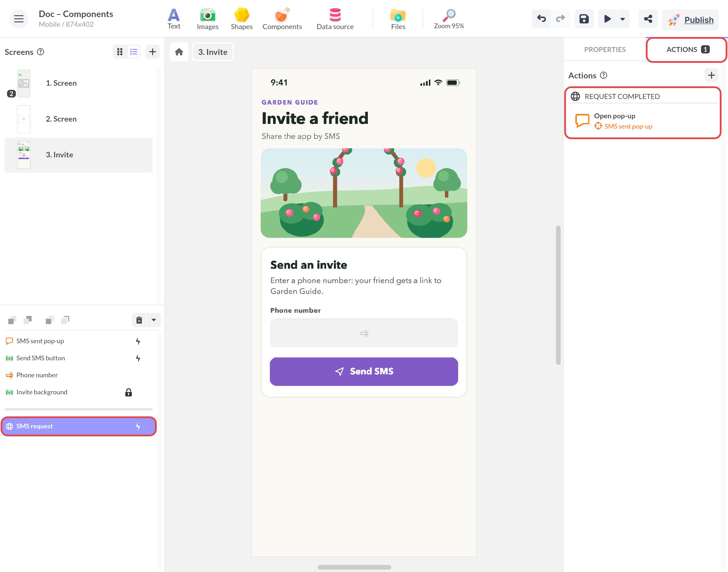Switch screens to list view
This screenshot has width=728, height=572.
click(134, 52)
